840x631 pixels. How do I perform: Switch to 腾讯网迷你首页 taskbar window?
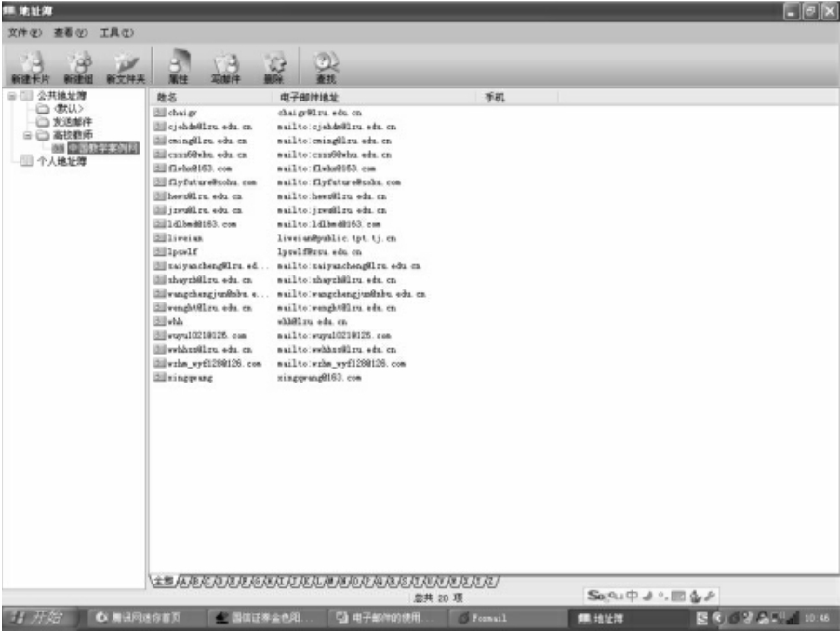[146, 618]
